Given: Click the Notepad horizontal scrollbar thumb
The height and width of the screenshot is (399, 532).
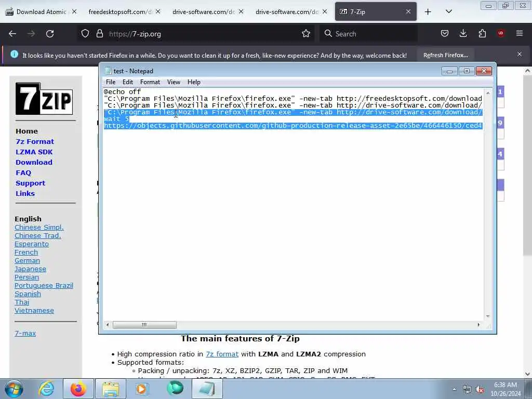Looking at the screenshot, I should (x=144, y=325).
